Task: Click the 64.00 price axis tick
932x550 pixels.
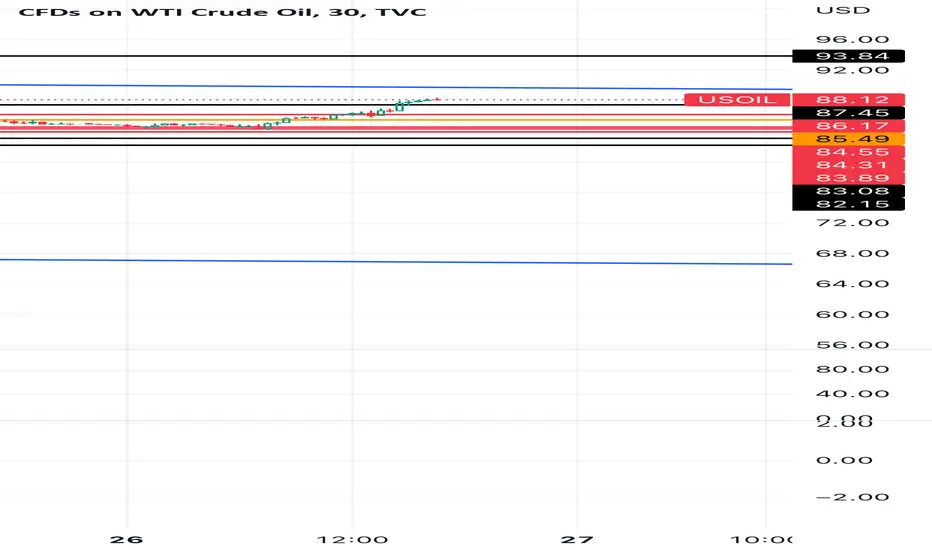Action: point(852,284)
